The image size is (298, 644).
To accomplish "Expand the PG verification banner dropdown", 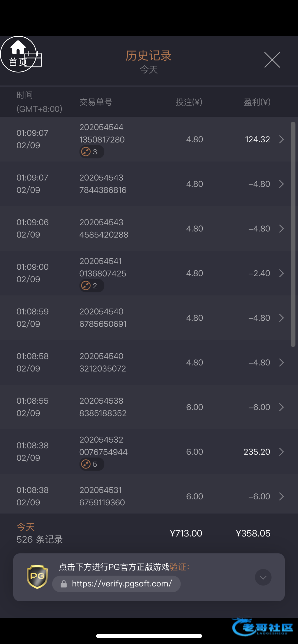I will point(263,577).
